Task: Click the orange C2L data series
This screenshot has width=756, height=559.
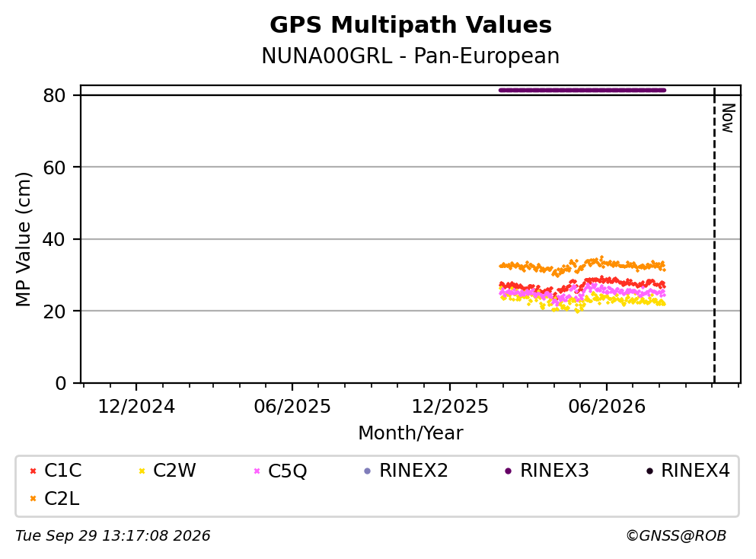Action: click(582, 265)
